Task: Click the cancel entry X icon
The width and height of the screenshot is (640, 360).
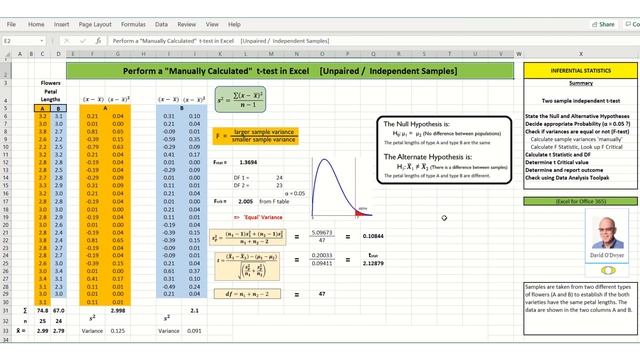Action: (67, 41)
